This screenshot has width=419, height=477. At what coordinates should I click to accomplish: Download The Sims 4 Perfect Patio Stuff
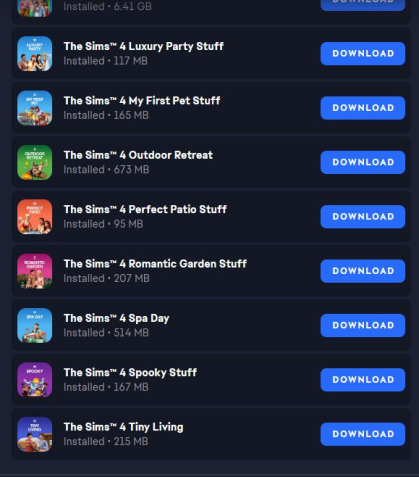point(363,217)
